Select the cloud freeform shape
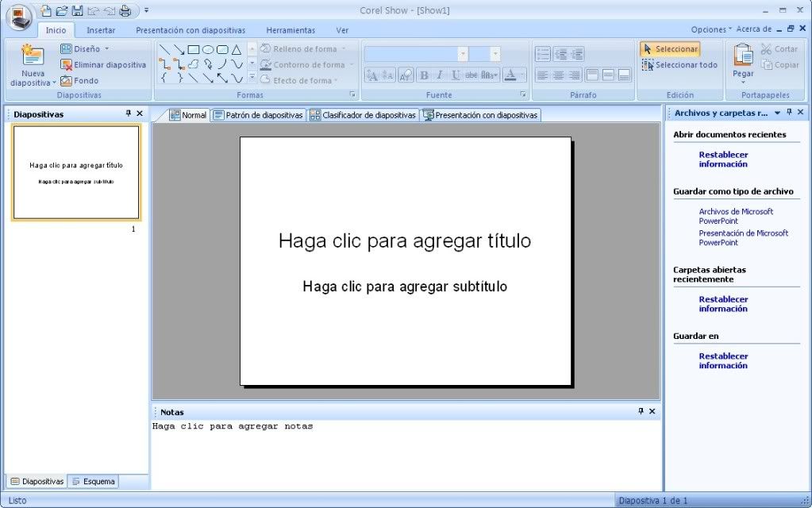Screen dimensions: 812x508 tap(194, 64)
